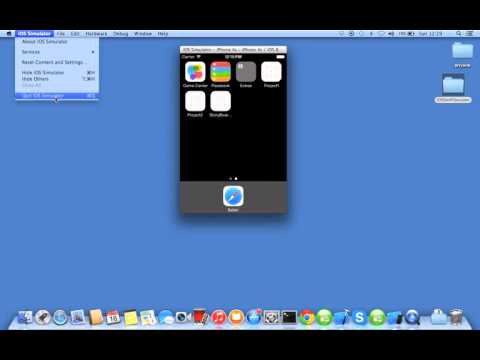Open the Apple menu

(9, 34)
